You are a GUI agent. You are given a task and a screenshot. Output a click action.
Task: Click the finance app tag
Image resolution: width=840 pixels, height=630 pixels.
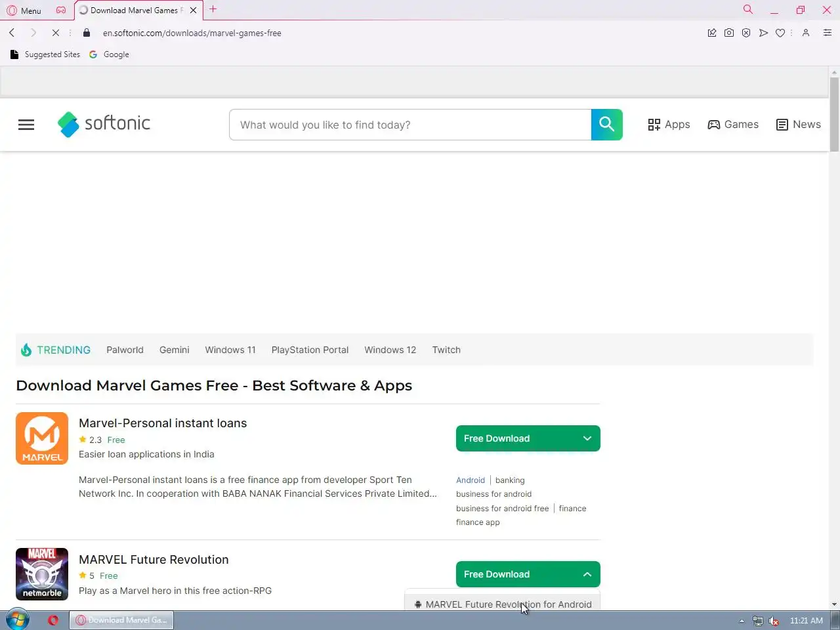click(x=478, y=522)
